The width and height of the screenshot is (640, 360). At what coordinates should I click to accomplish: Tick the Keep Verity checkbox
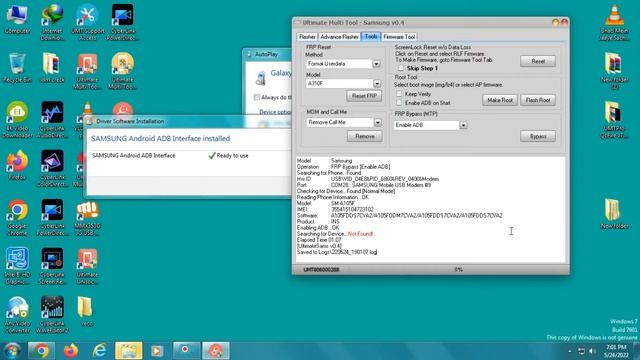pyautogui.click(x=399, y=94)
